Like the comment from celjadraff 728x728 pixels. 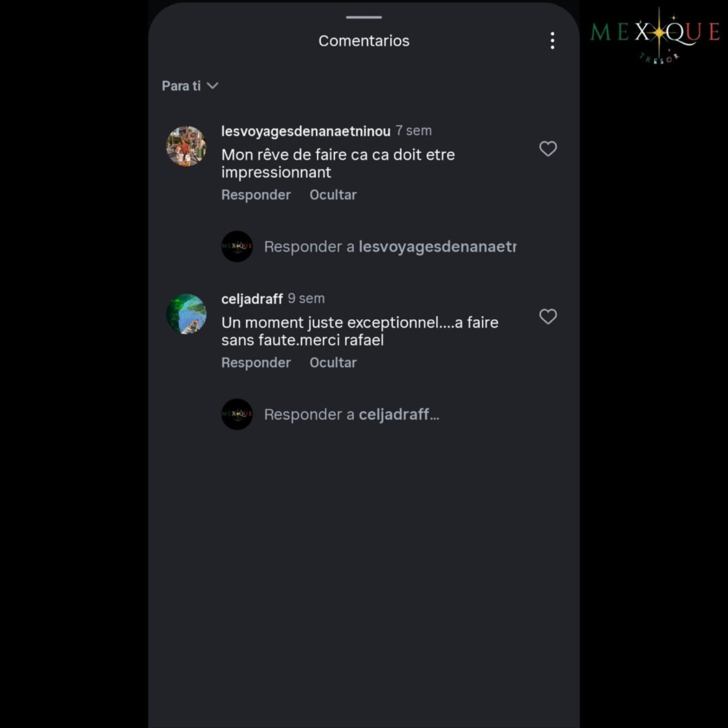click(x=548, y=316)
